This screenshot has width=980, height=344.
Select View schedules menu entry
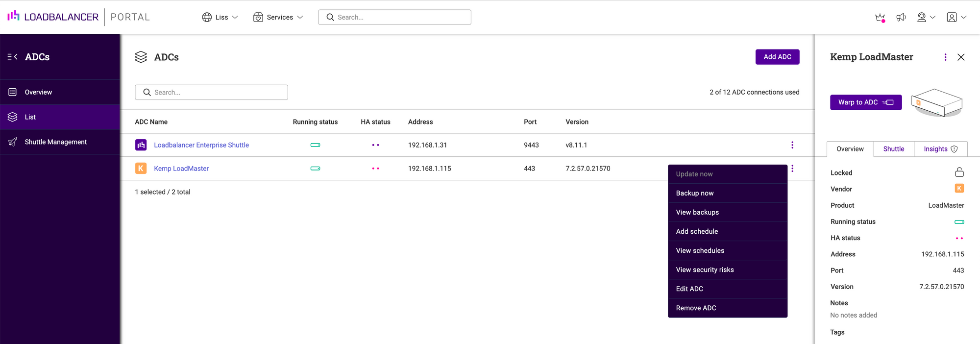coord(728,250)
